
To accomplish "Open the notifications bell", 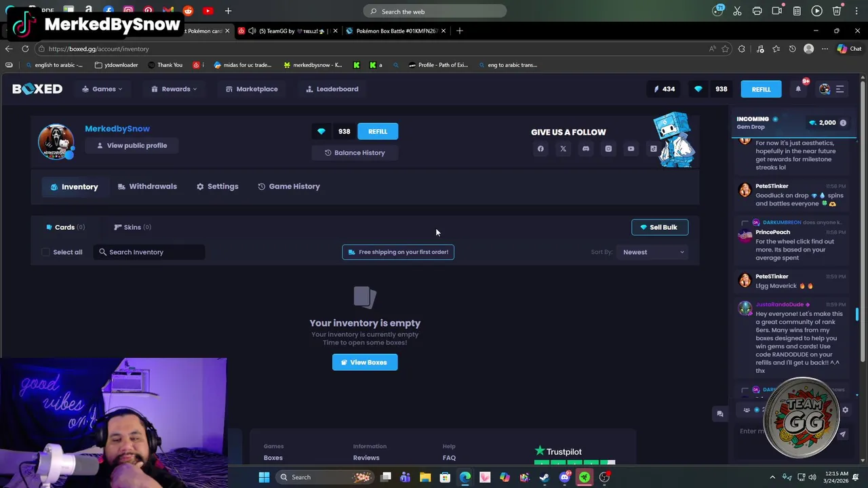I will pyautogui.click(x=798, y=89).
